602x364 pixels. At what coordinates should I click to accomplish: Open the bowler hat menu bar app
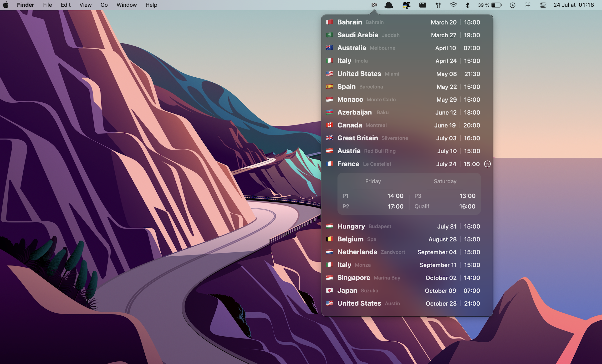(x=388, y=5)
